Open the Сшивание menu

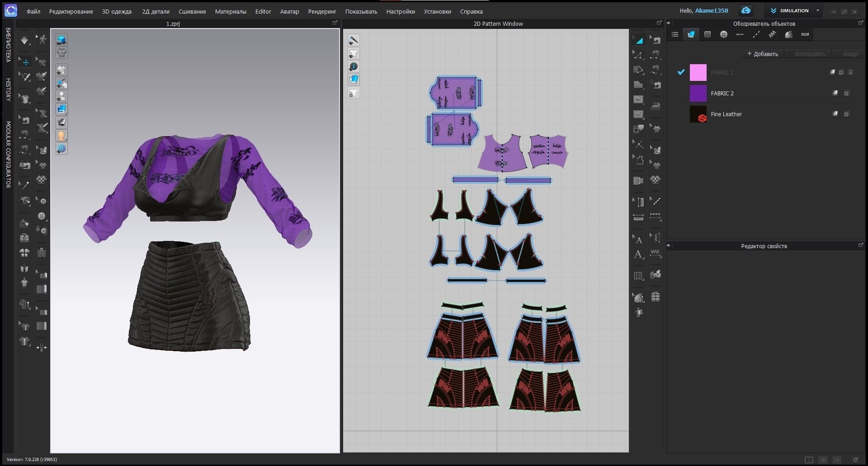pos(192,11)
